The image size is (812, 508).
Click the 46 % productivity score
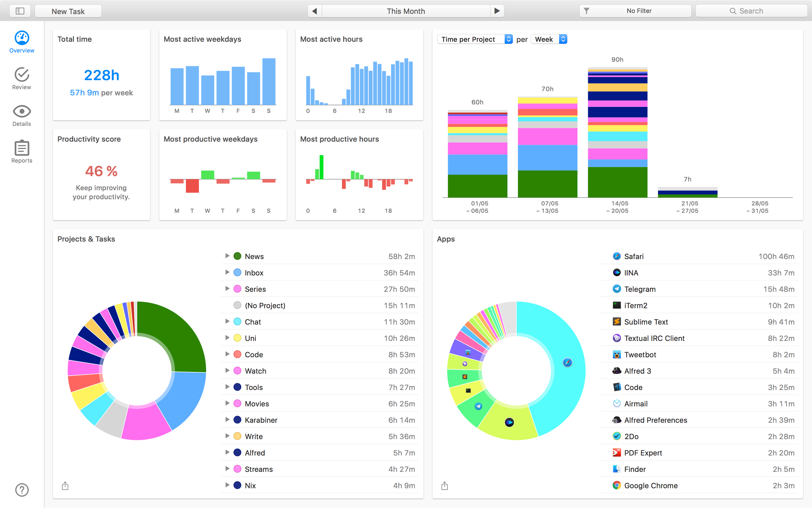(101, 171)
